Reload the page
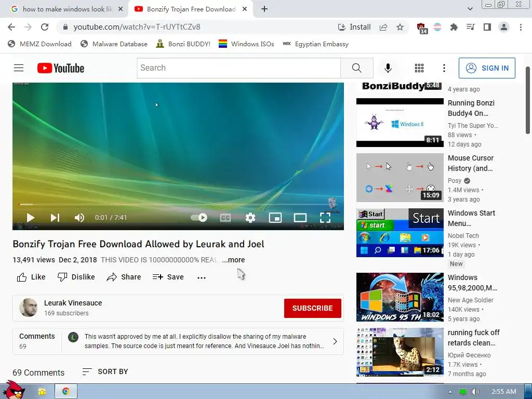532x399 pixels. [45, 27]
